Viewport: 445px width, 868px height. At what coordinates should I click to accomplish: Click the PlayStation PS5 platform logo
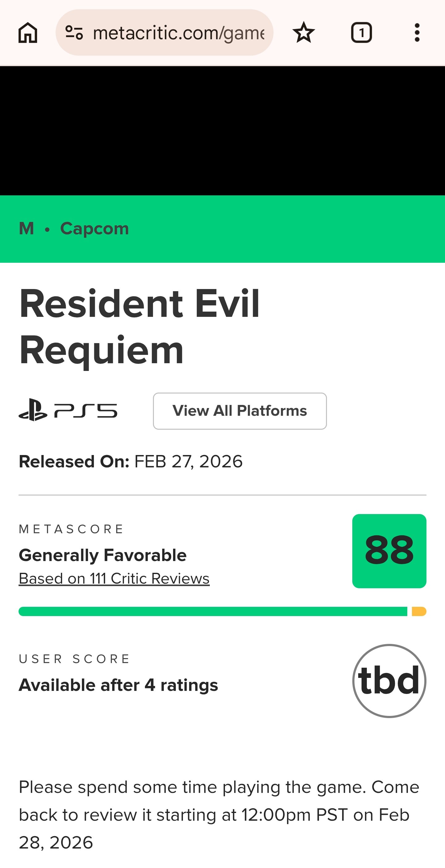[x=68, y=410]
